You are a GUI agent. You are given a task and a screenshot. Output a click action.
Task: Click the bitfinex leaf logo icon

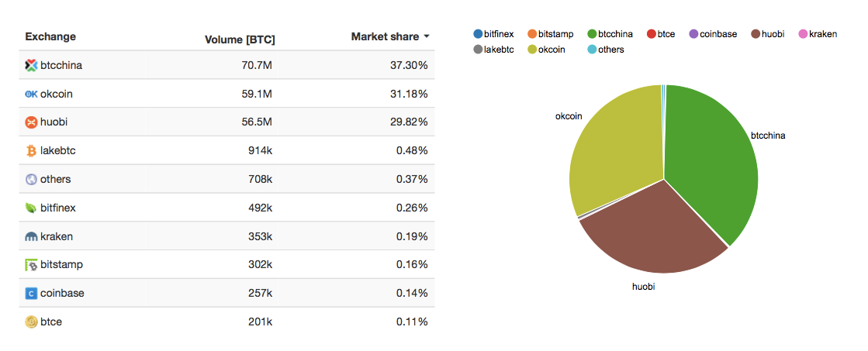pos(31,208)
